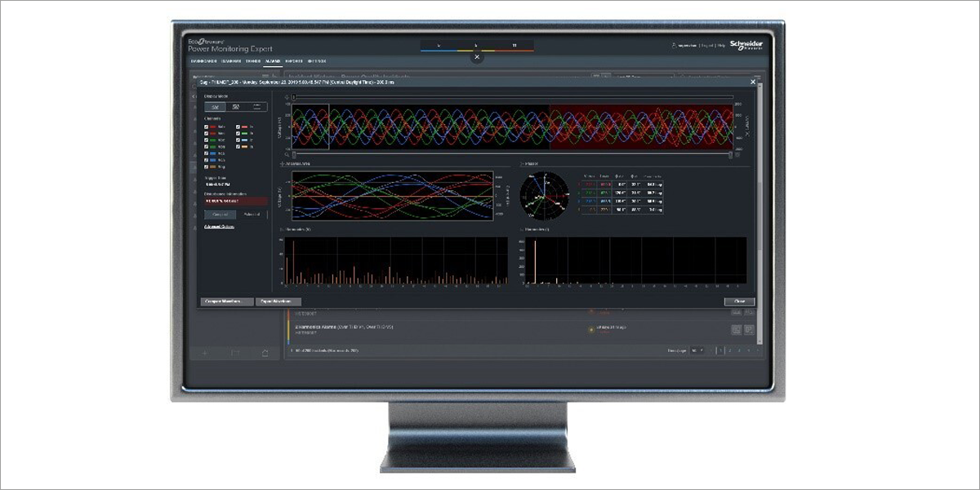The width and height of the screenshot is (980, 490).
Task: Click the magnifier zoom icon below the waveform
Action: [287, 154]
